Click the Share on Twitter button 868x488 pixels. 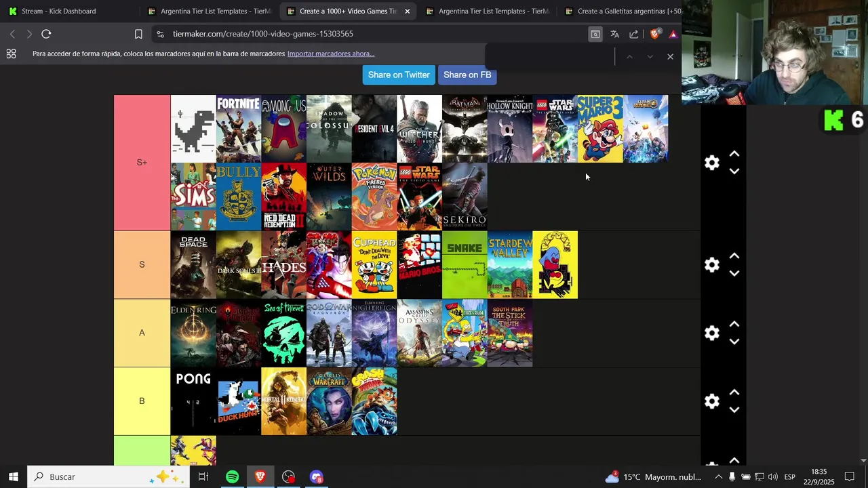399,75
